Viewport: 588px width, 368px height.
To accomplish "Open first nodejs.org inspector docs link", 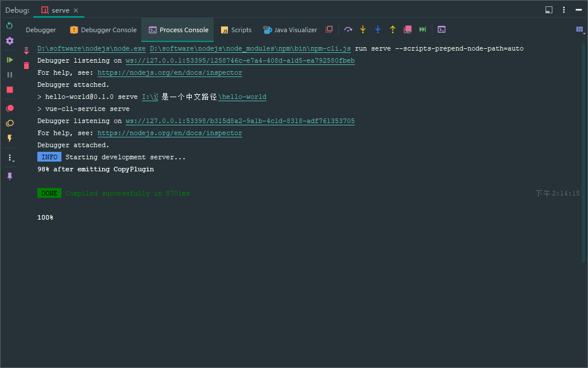I will click(169, 72).
